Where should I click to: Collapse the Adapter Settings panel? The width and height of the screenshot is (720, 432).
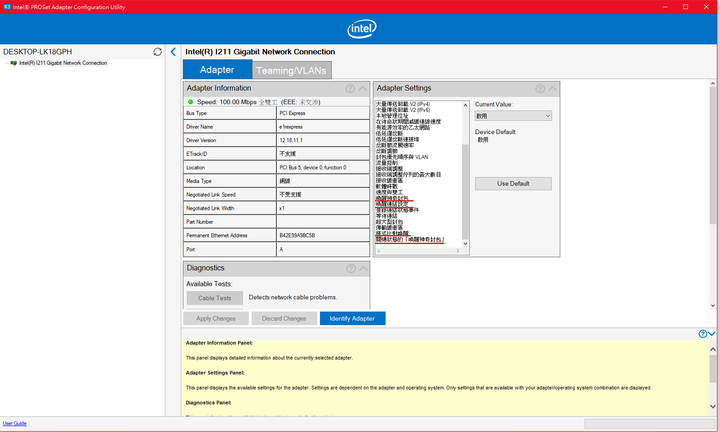pos(553,89)
